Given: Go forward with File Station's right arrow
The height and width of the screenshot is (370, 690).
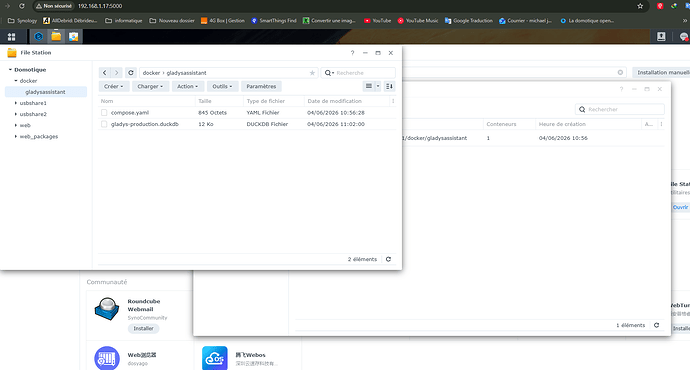Looking at the screenshot, I should coord(116,73).
